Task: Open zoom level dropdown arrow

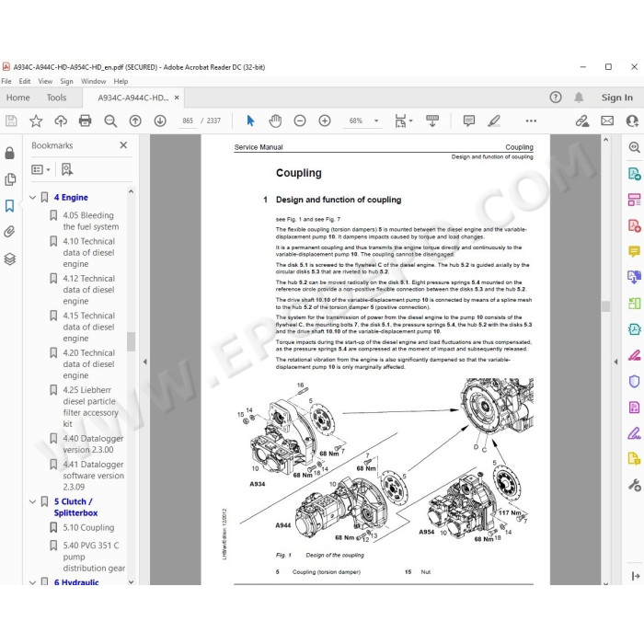Action: click(376, 121)
